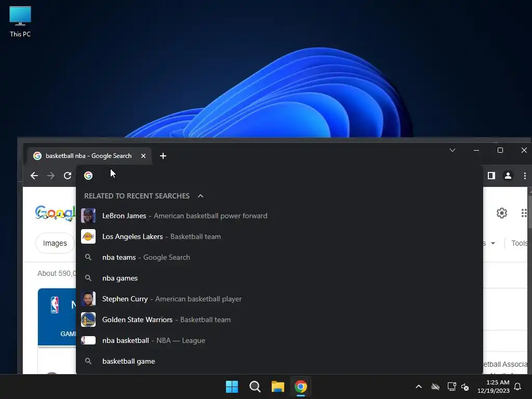Launch File Explorer from taskbar
Viewport: 532px width, 399px height.
pos(278,387)
